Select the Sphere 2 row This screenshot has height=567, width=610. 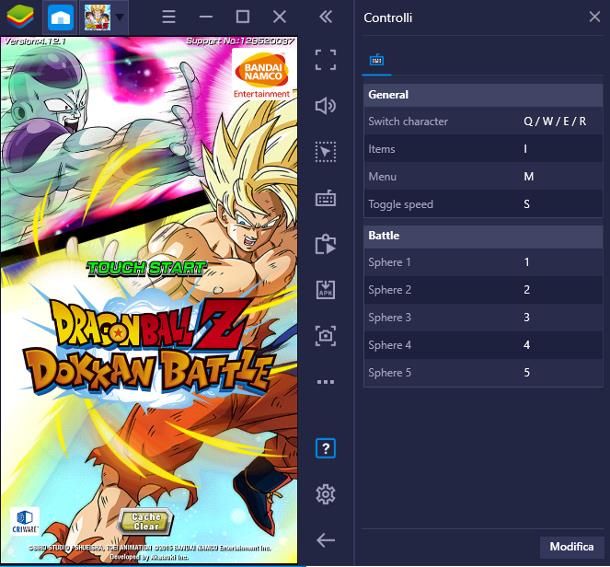point(483,290)
